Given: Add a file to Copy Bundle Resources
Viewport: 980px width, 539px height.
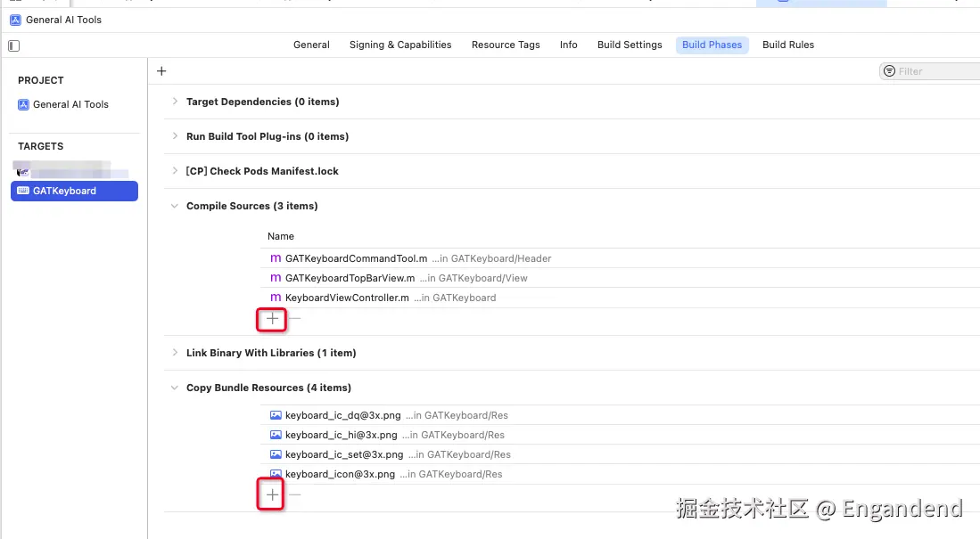Looking at the screenshot, I should [272, 495].
